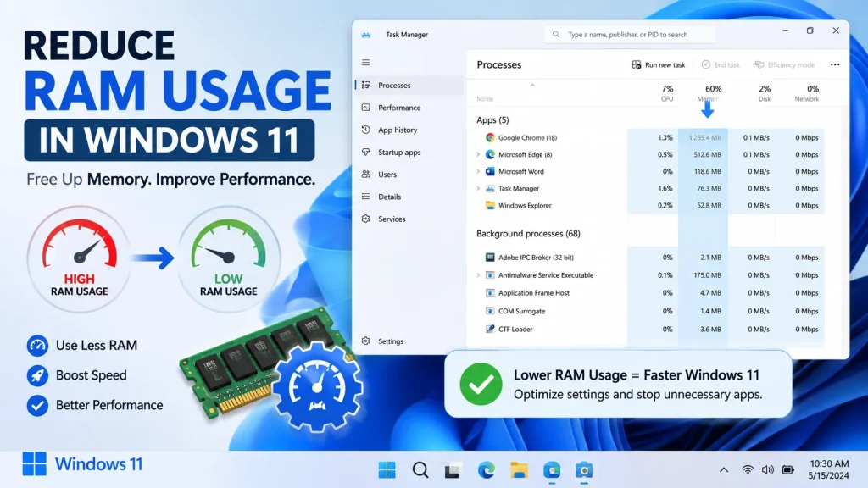Click the Settings gear icon in the sidebar
Image resolution: width=868 pixels, height=488 pixels.
tap(366, 341)
